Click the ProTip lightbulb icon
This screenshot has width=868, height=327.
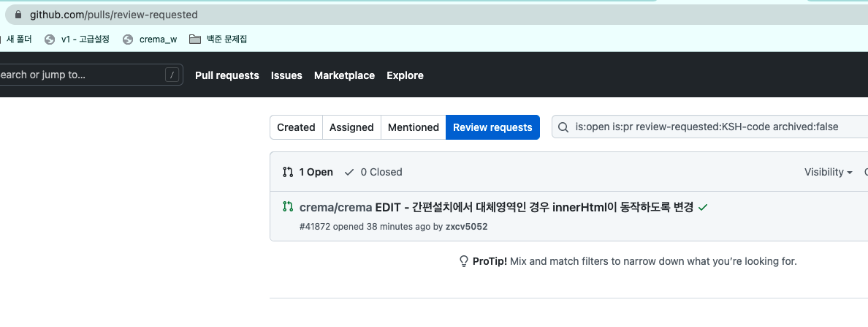[x=464, y=261]
